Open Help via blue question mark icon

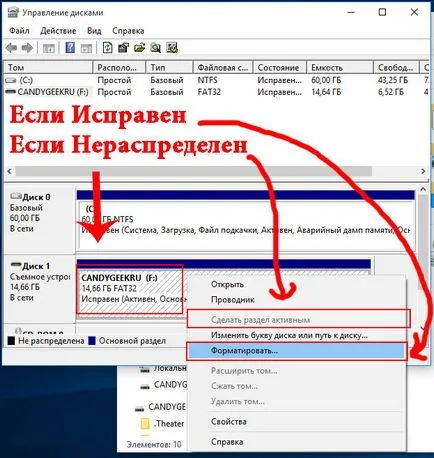[x=70, y=48]
